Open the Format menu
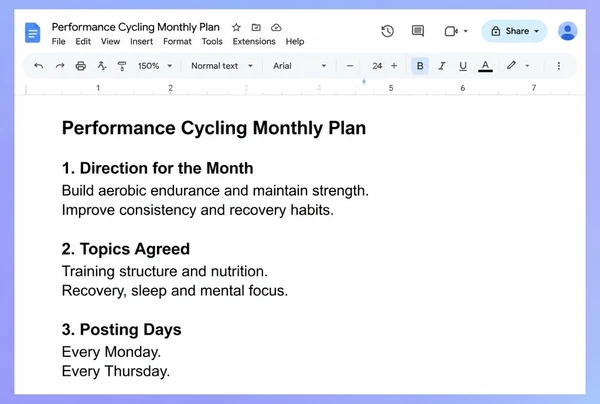The height and width of the screenshot is (404, 600). coord(177,41)
